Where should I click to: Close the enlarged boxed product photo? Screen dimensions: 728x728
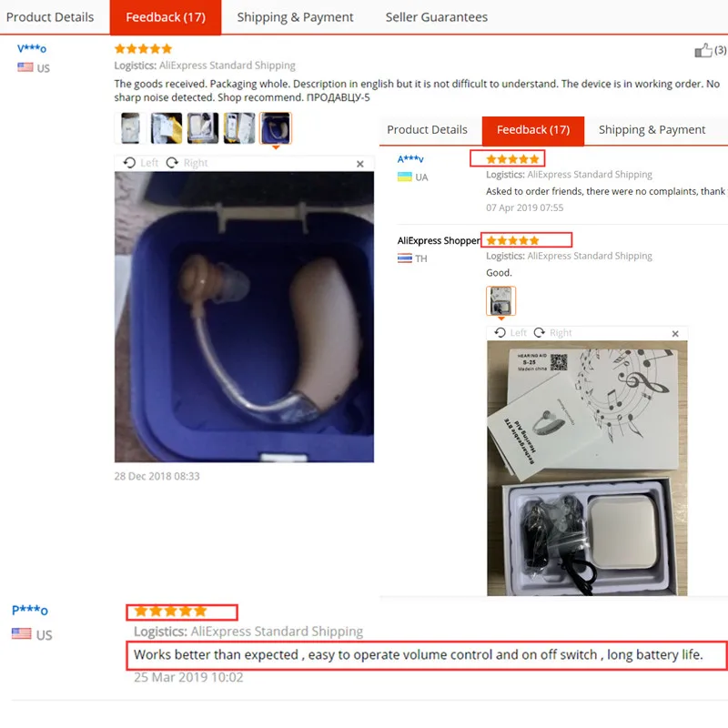(675, 334)
